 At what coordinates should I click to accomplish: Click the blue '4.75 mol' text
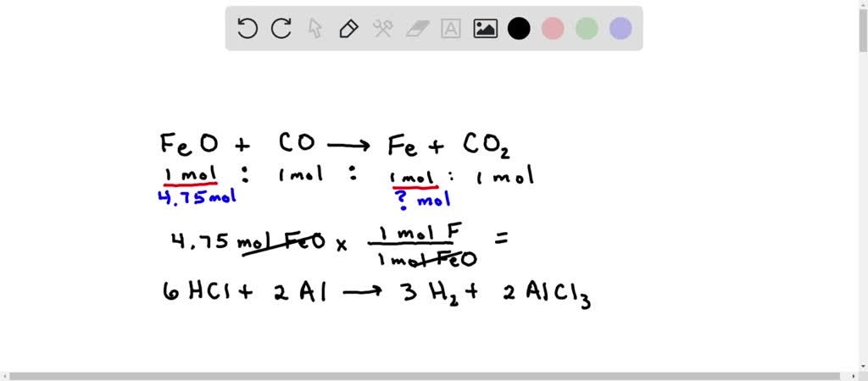(x=197, y=196)
